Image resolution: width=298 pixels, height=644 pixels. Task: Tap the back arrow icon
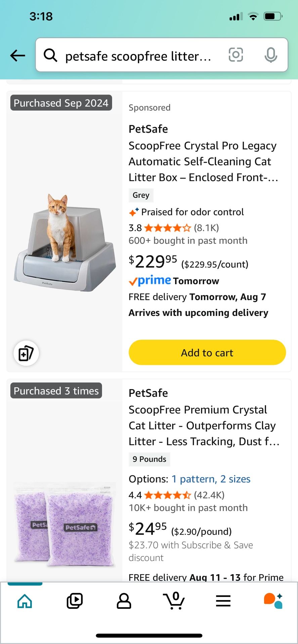click(18, 55)
